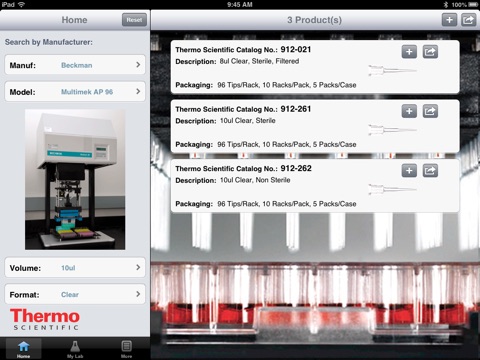Open the Home tab at the bottom
The width and height of the screenshot is (480, 360).
pyautogui.click(x=23, y=349)
